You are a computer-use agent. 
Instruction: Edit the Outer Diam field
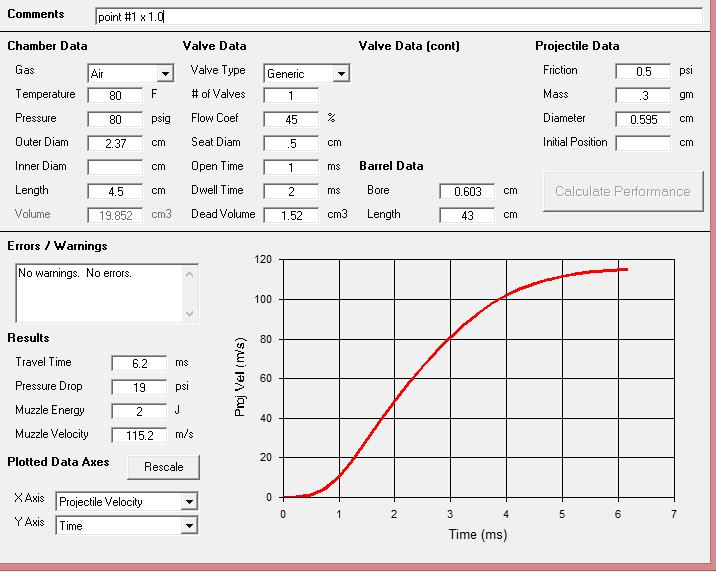click(115, 144)
